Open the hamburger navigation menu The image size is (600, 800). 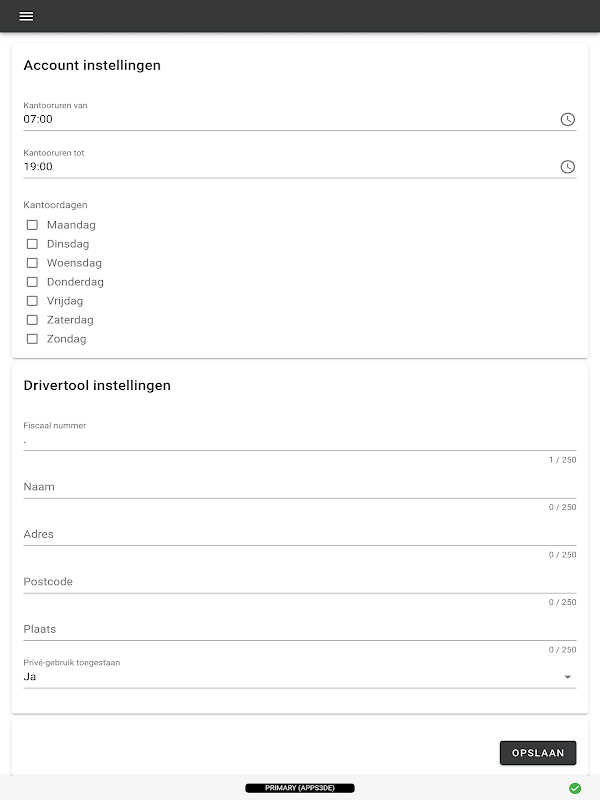point(26,16)
